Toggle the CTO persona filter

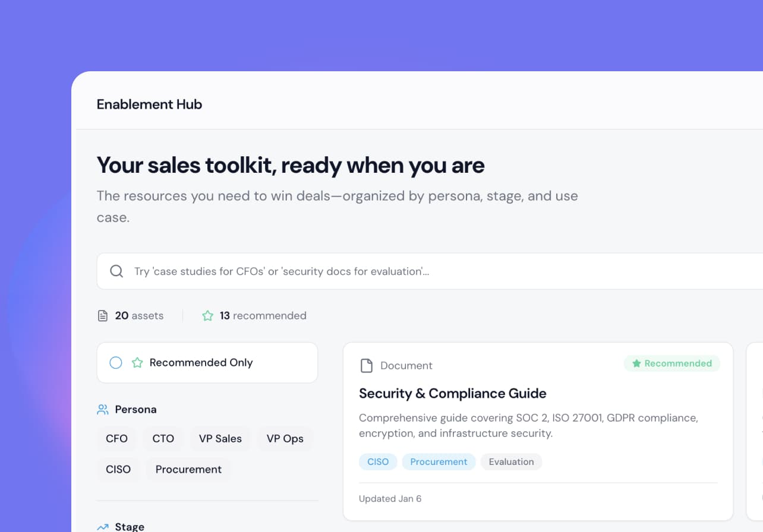(x=163, y=439)
